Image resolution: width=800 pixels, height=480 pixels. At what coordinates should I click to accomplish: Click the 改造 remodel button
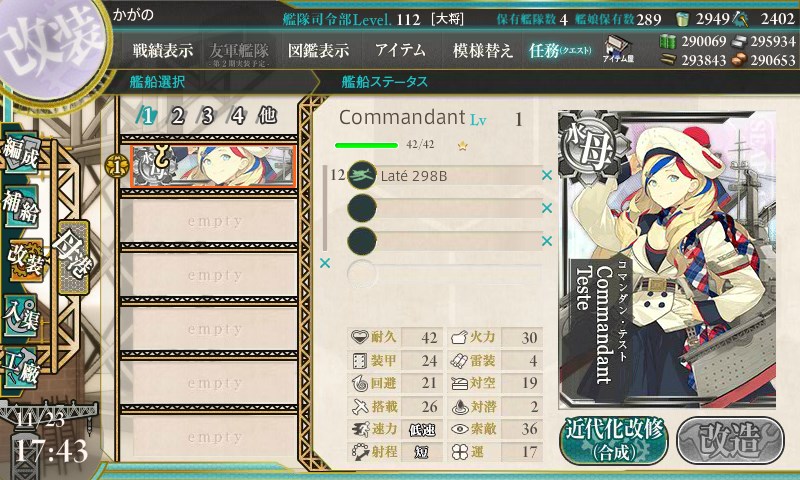[x=730, y=440]
